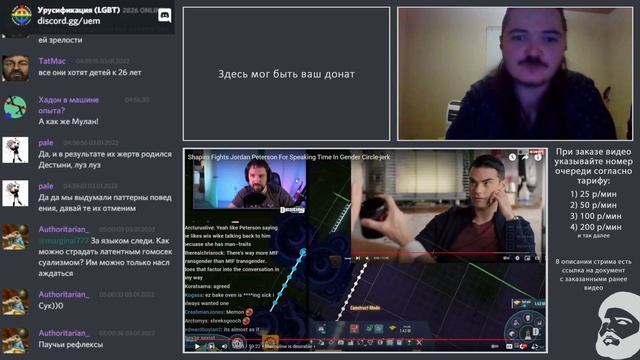Image resolution: width=640 pixels, height=360 pixels.
Task: Click the server name 'Урусификация (LGBT)'
Action: (x=79, y=10)
